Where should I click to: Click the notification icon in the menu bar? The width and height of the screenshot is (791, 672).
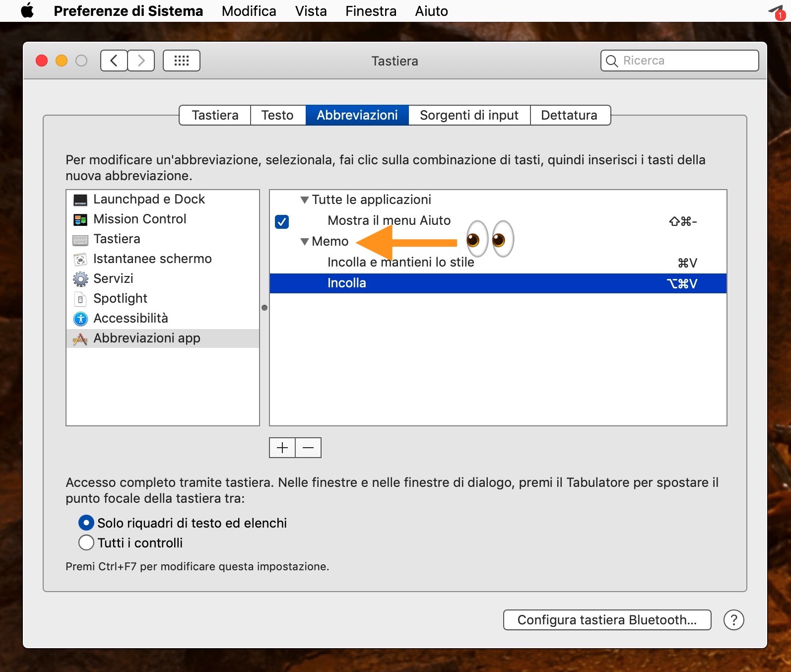[x=777, y=11]
